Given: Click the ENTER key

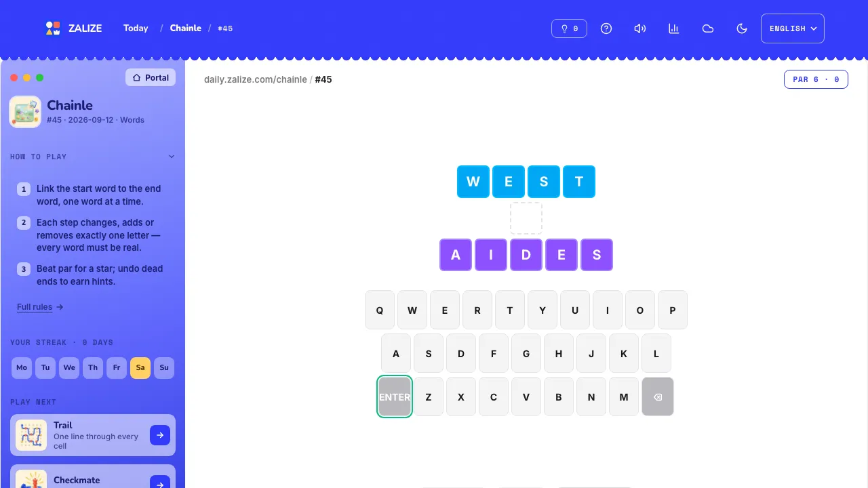Looking at the screenshot, I should [395, 396].
